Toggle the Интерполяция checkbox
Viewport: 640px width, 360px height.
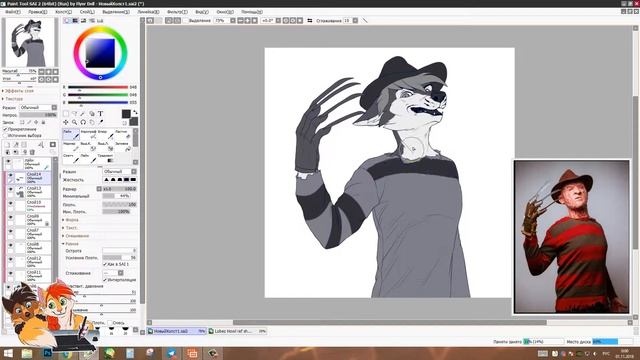(x=105, y=280)
